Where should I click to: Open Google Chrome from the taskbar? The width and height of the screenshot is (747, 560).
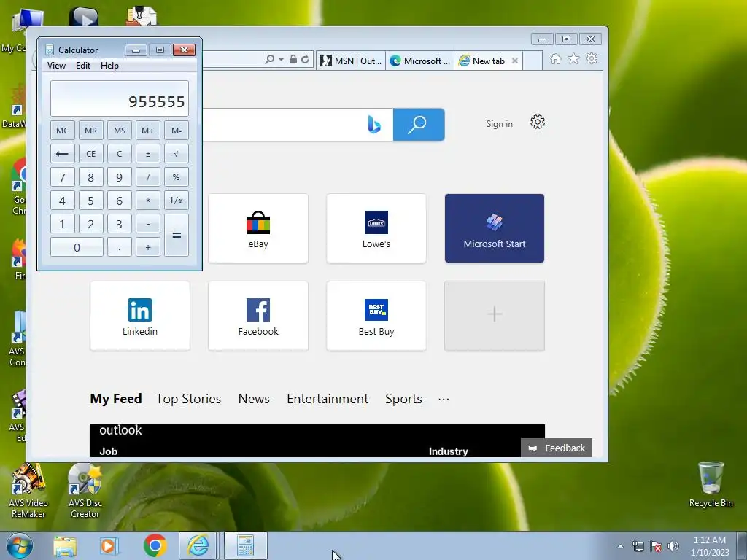pos(155,545)
